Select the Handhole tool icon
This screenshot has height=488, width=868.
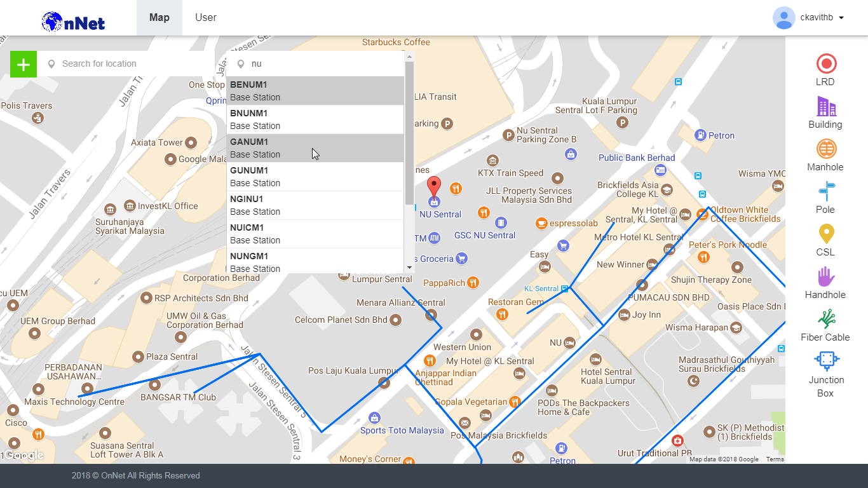point(826,276)
